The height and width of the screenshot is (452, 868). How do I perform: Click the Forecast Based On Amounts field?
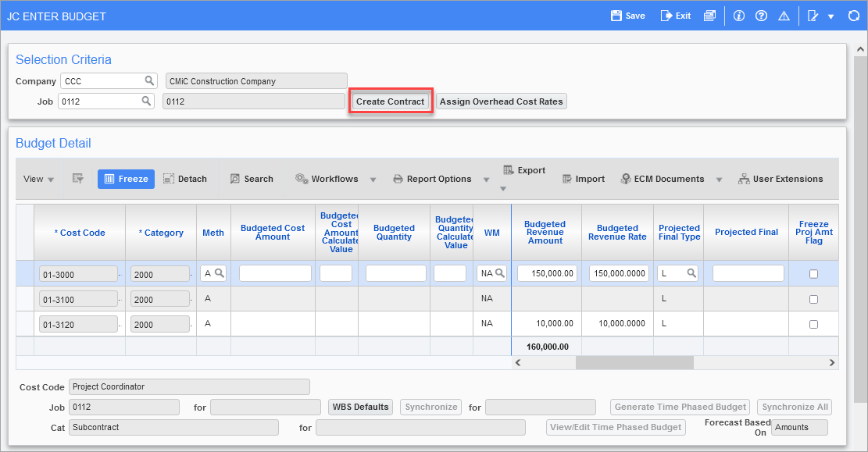[x=799, y=427]
